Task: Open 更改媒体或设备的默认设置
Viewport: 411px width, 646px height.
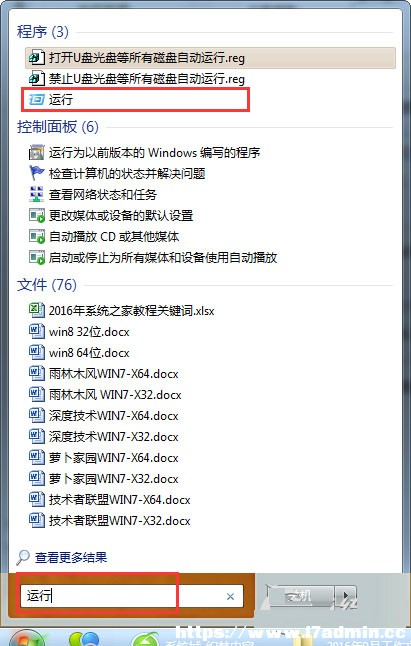Action: pos(111,215)
